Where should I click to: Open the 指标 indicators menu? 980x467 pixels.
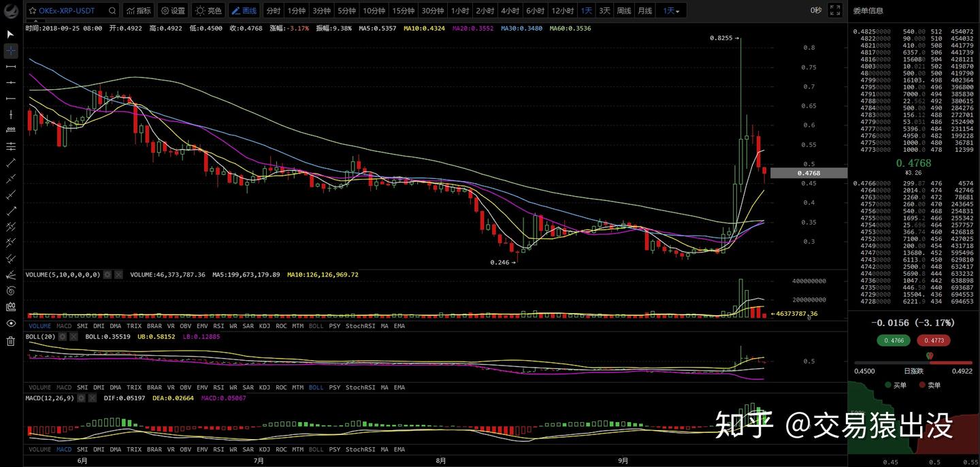click(x=139, y=11)
